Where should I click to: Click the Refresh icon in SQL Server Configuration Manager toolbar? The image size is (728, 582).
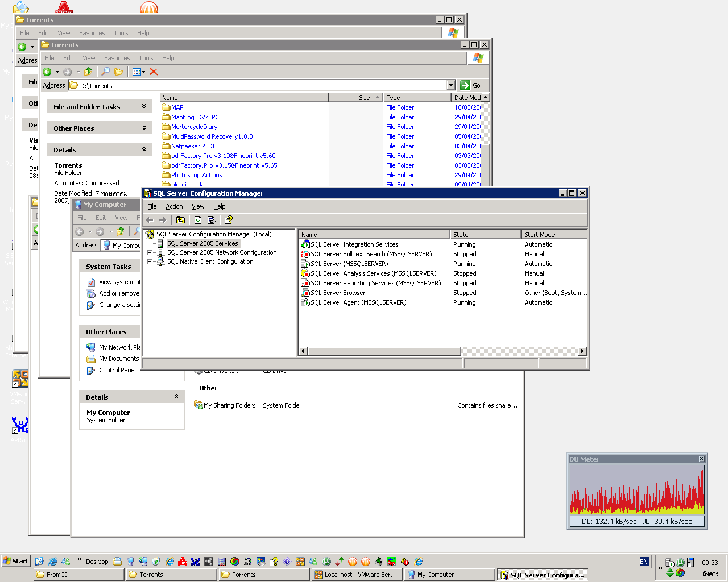pos(198,220)
